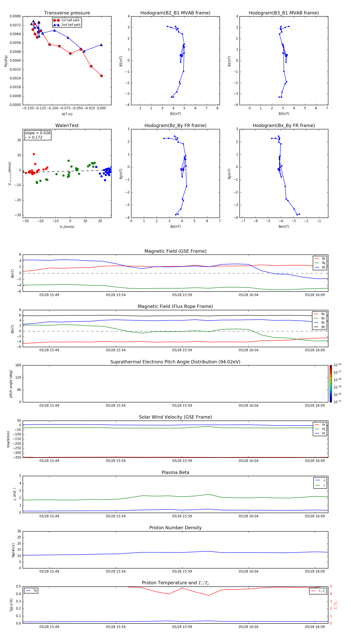Image resolution: width=351 pixels, height=644 pixels.
Task: Click '05/28 16:09' tick under Proton Temperature plot
Action: [315, 627]
